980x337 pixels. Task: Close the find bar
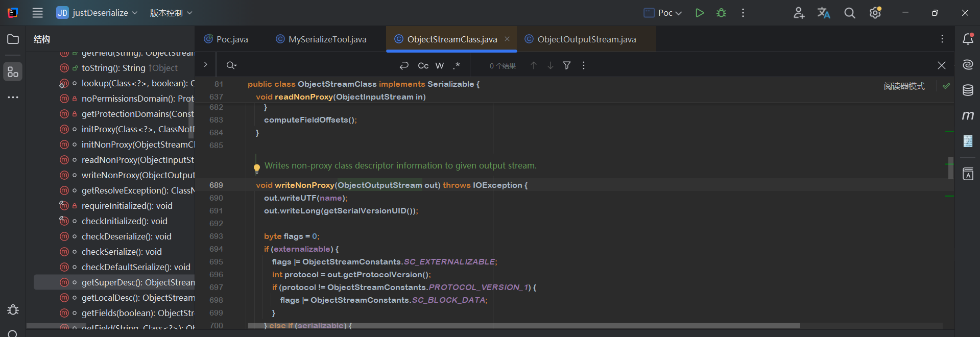pos(942,65)
